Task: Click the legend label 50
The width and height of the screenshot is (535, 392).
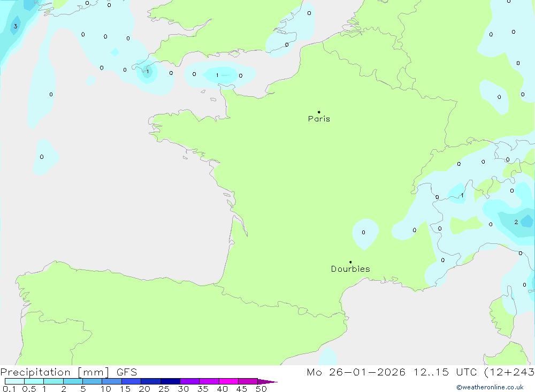Action: pos(262,389)
